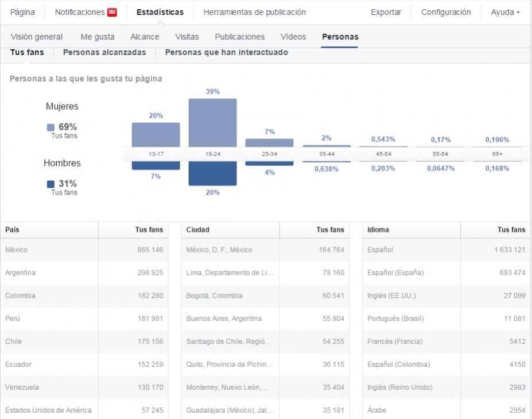Select the México row in País table
This screenshot has width=532, height=419.
click(x=84, y=250)
